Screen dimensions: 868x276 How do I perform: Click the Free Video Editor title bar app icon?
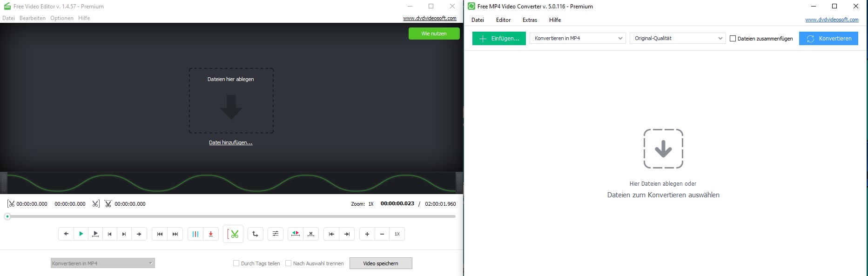[7, 6]
